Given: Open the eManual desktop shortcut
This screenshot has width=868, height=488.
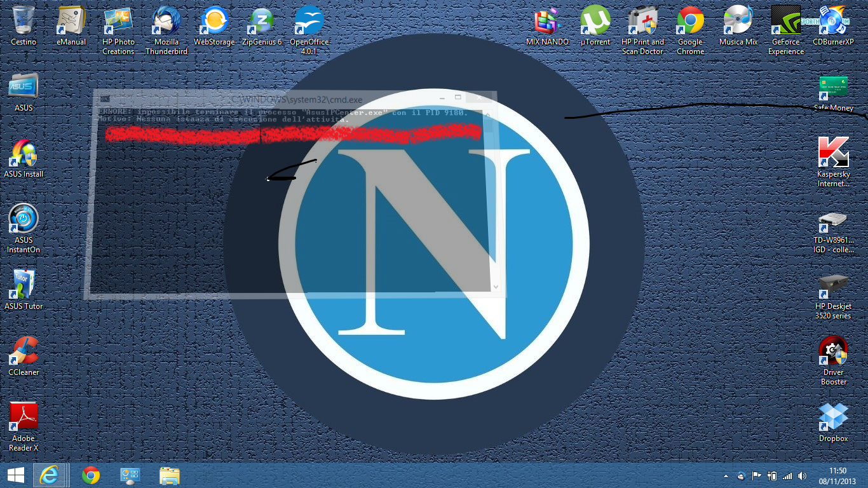Looking at the screenshot, I should 71,25.
